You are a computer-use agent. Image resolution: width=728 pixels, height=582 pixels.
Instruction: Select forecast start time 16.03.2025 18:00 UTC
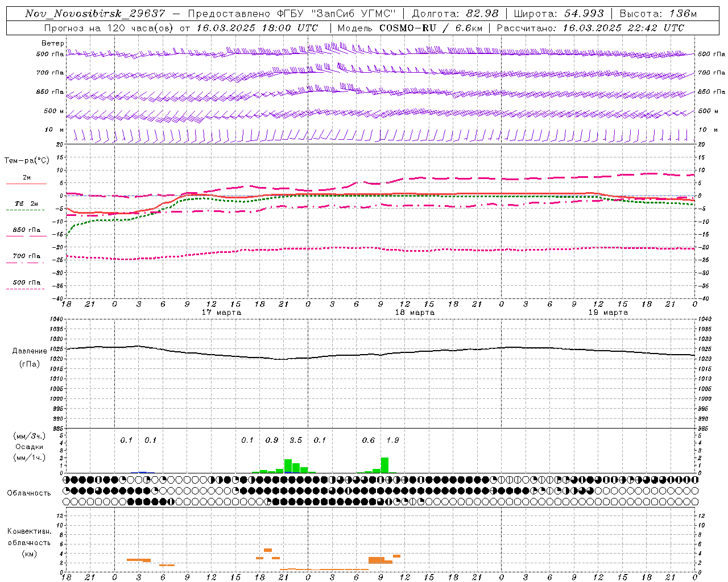coord(257,28)
